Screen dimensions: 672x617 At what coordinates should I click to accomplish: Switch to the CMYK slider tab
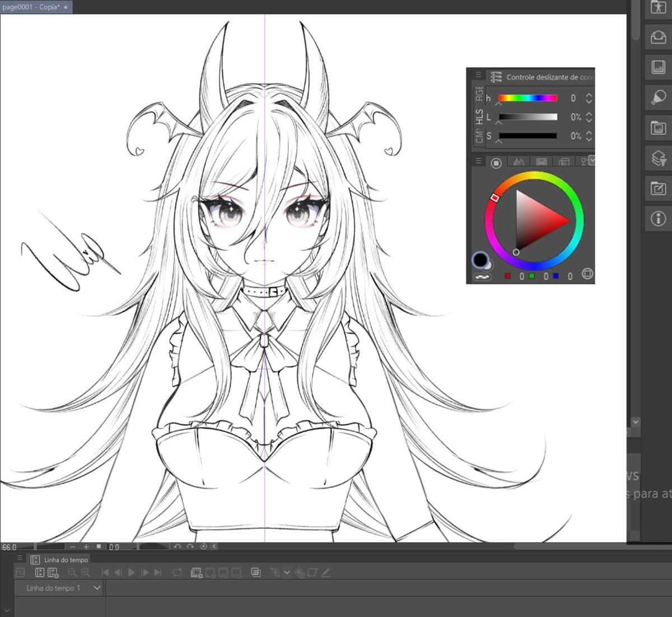pyautogui.click(x=479, y=136)
